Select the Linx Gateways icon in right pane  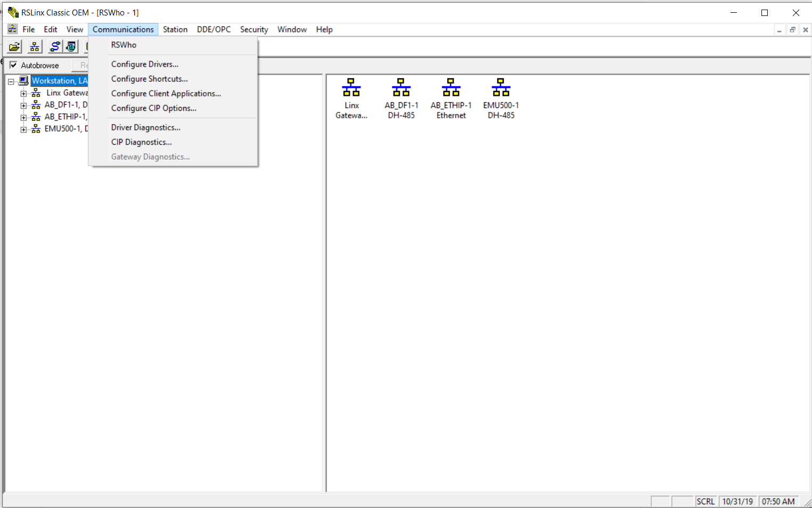(351, 99)
